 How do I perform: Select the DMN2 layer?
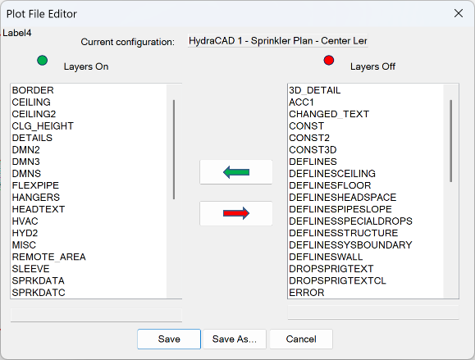click(x=89, y=150)
